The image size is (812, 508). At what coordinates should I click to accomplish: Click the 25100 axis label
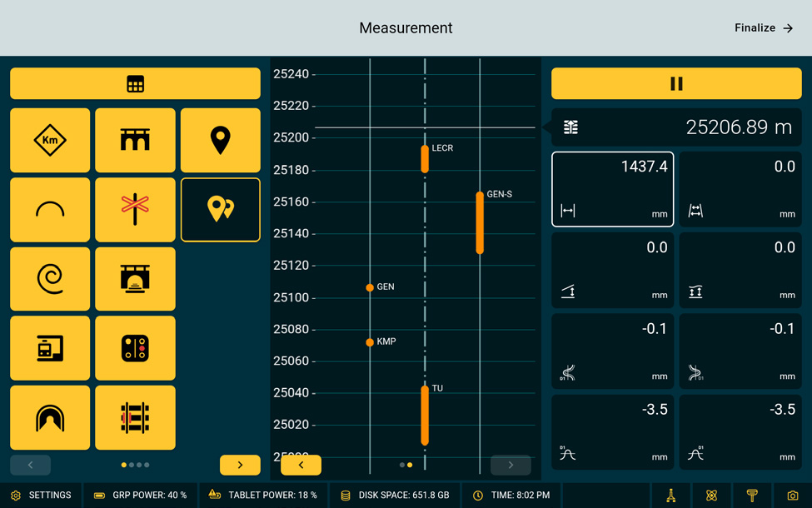291,298
